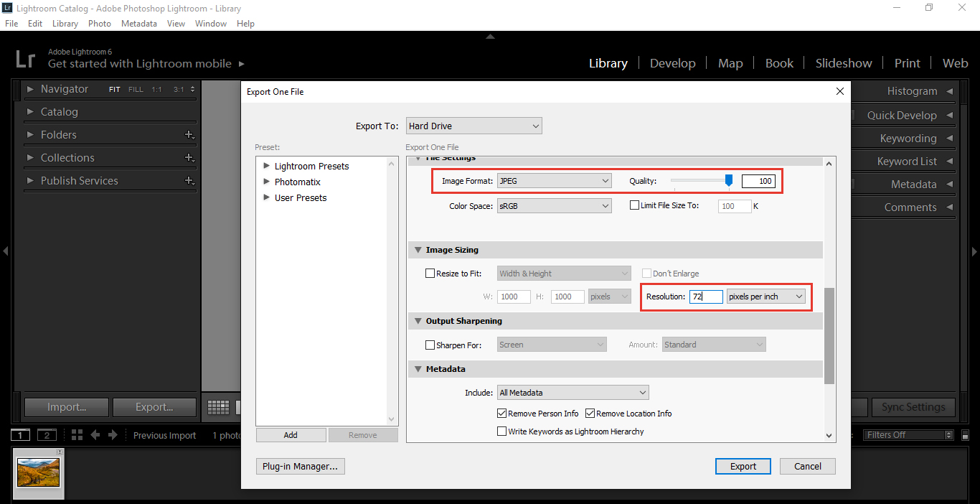Open the Include metadata dropdown

573,393
